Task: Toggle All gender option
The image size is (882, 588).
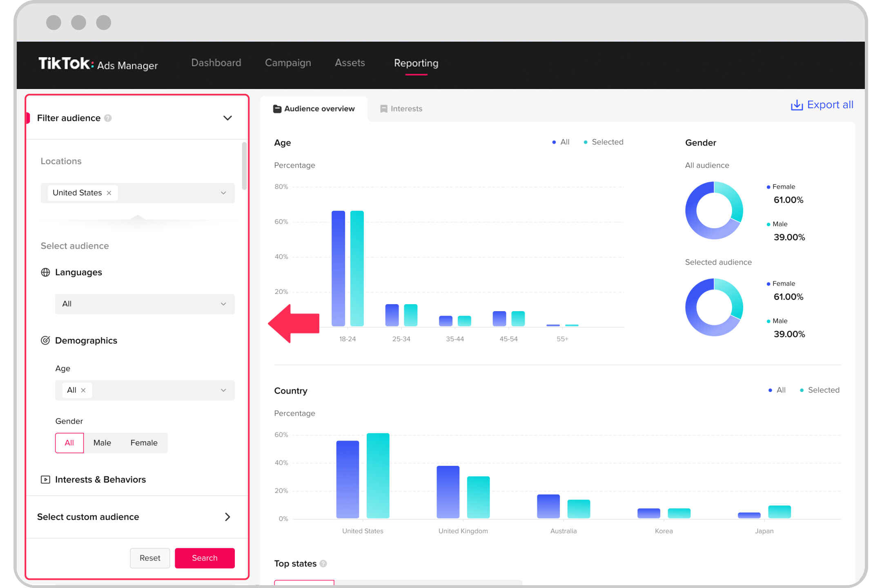Action: pyautogui.click(x=69, y=442)
